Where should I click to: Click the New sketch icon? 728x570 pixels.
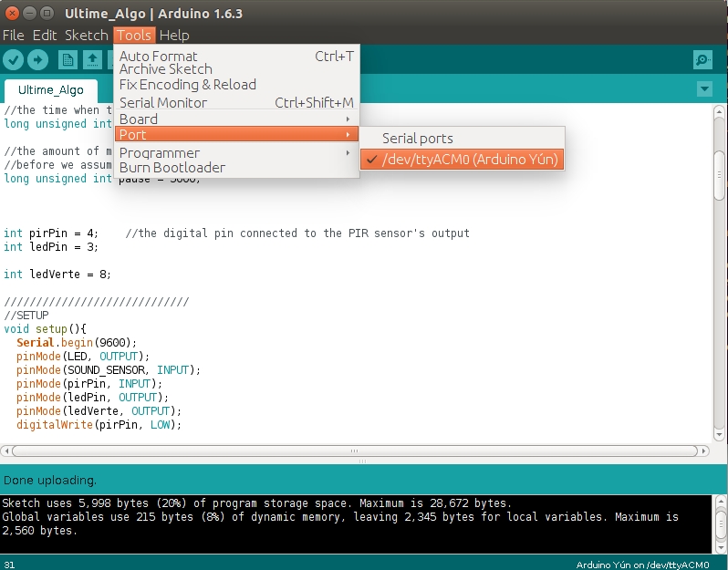pyautogui.click(x=68, y=60)
